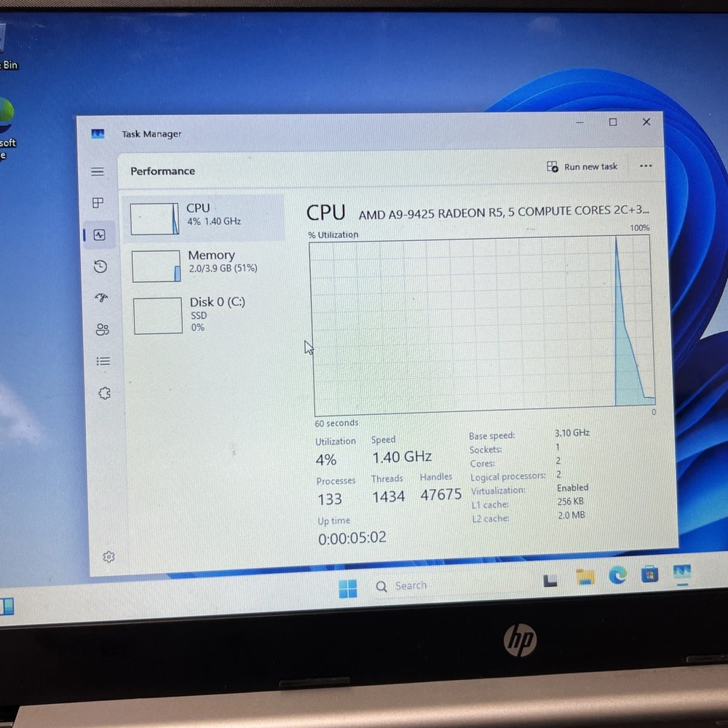Open the three-dot more options menu
The height and width of the screenshot is (728, 728).
point(646,166)
